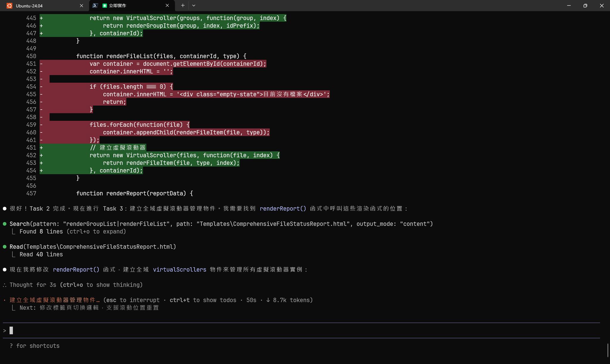The width and height of the screenshot is (610, 364).
Task: Click the PowerShell icon in second tab
Action: pyautogui.click(x=95, y=6)
